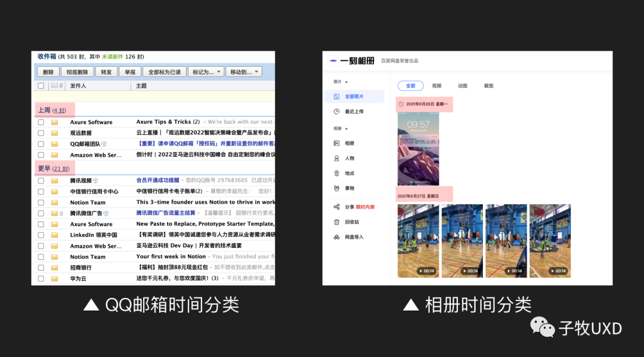Sort mail by 发件人 column header

click(78, 86)
